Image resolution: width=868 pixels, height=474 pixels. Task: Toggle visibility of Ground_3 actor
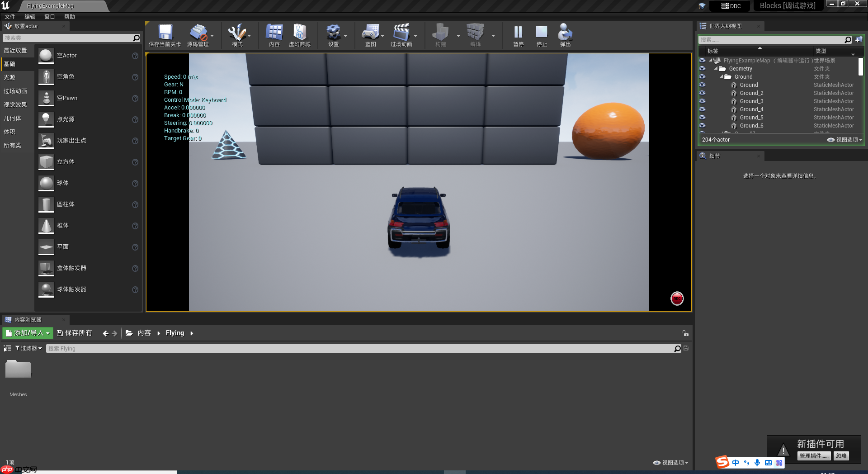702,101
